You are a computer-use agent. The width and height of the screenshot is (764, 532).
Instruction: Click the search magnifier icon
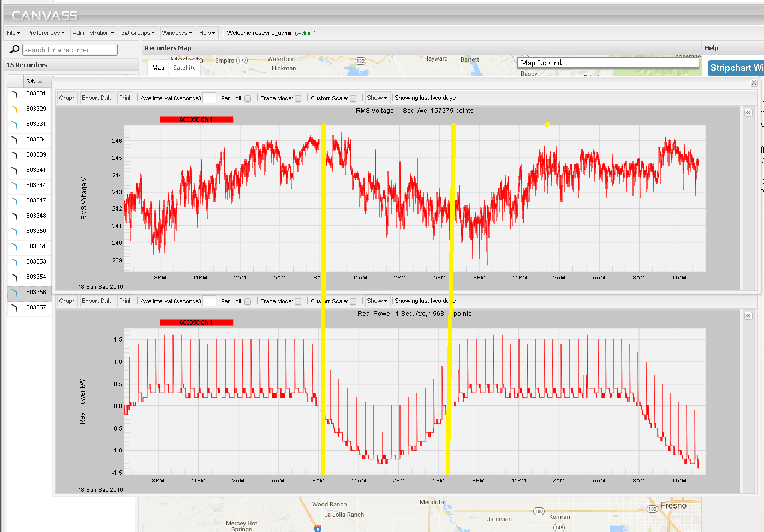[x=14, y=49]
